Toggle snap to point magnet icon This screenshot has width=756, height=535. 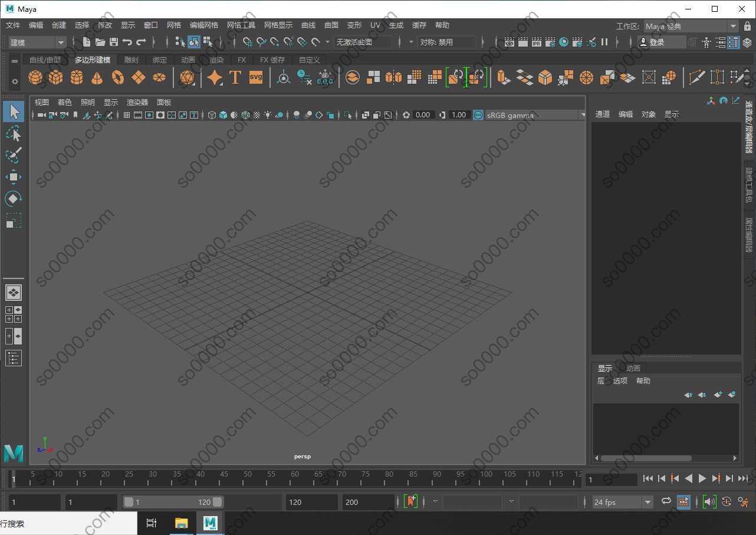pyautogui.click(x=275, y=42)
